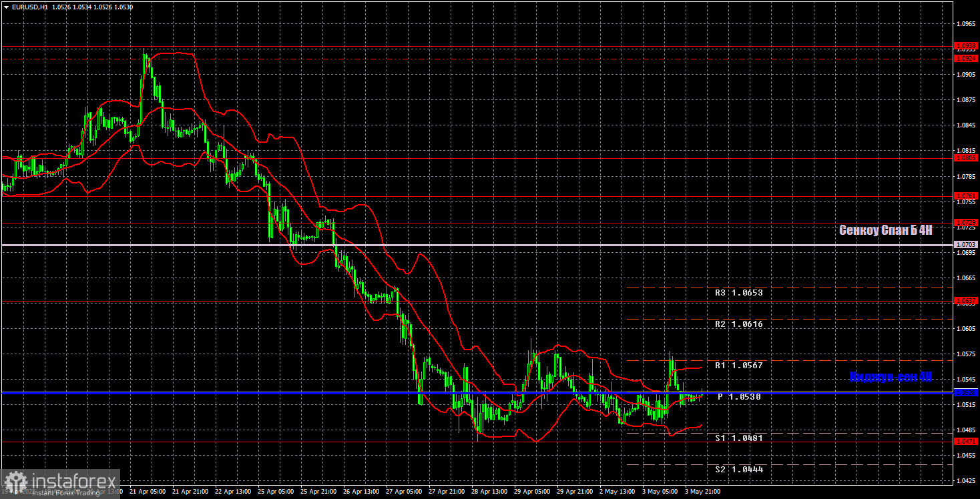Click the red 1.0924 price tag
The height and width of the screenshot is (499, 980).
[x=966, y=58]
